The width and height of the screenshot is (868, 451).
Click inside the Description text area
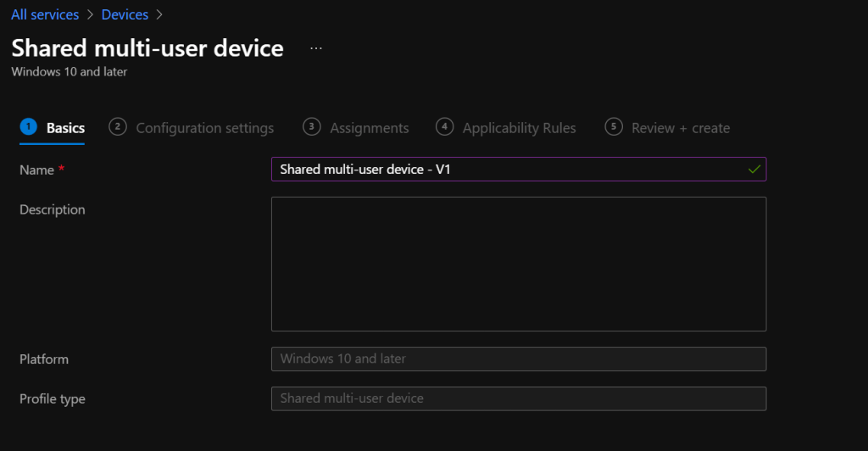[x=519, y=264]
